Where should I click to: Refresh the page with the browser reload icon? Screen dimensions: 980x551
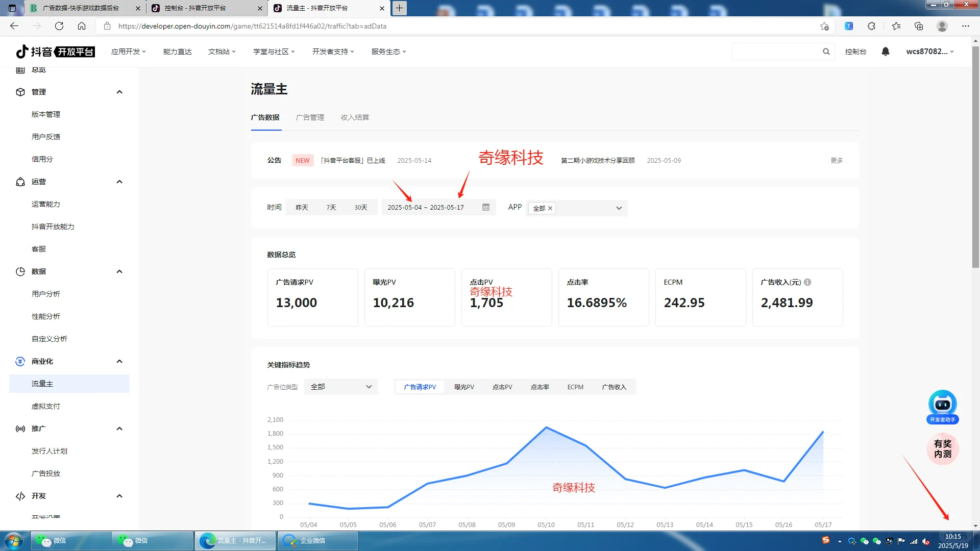[x=59, y=26]
